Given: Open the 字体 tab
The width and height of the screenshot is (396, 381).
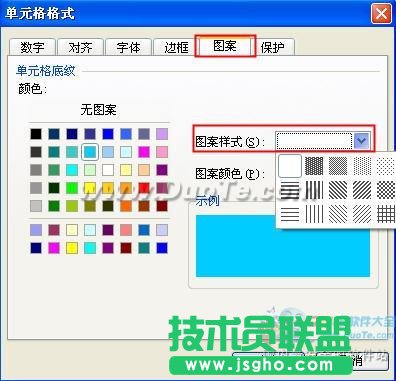Looking at the screenshot, I should coord(128,47).
